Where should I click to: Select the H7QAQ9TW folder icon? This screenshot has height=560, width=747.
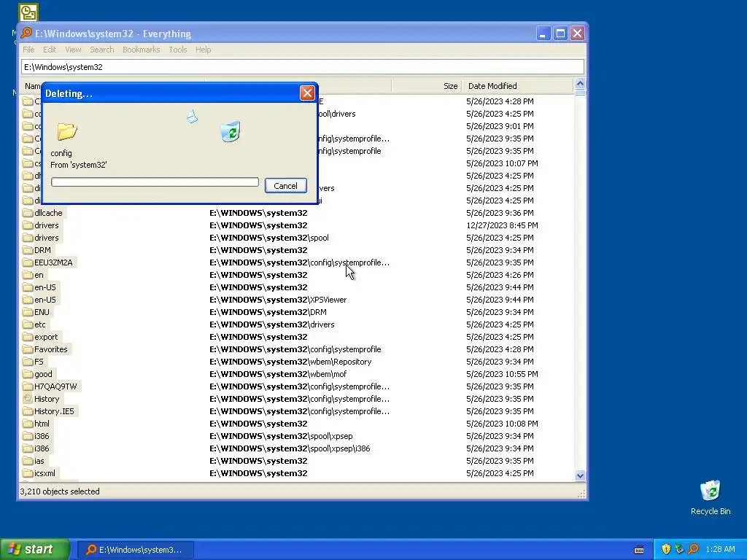pos(28,386)
